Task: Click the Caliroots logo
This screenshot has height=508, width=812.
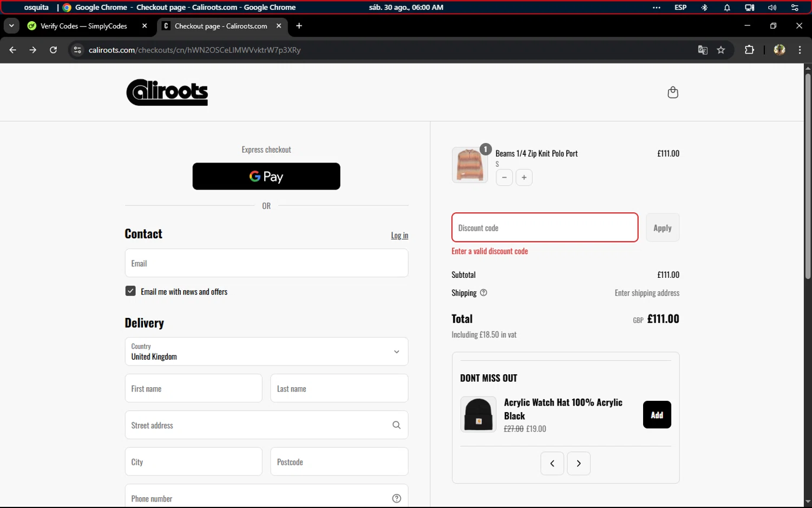Action: coord(167,92)
